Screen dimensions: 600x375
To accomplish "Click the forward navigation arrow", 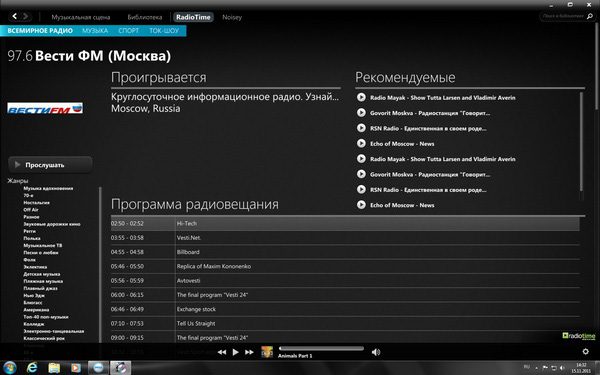I will (26, 16).
